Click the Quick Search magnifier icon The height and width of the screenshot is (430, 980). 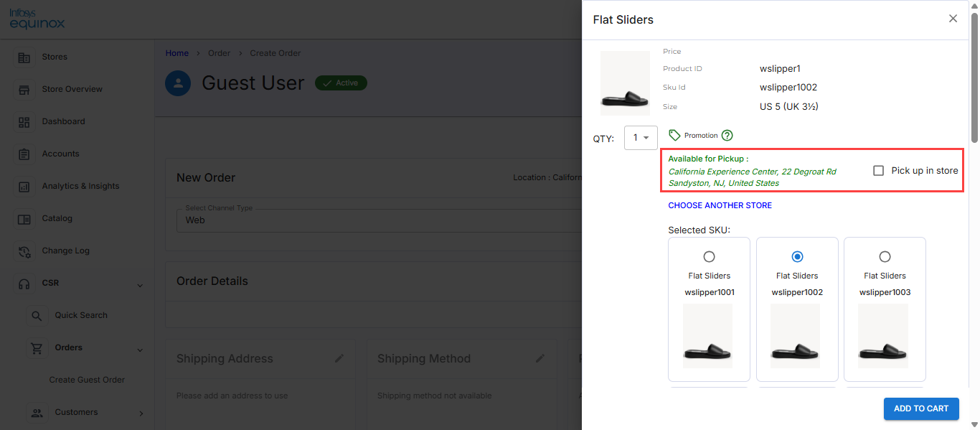tap(37, 316)
